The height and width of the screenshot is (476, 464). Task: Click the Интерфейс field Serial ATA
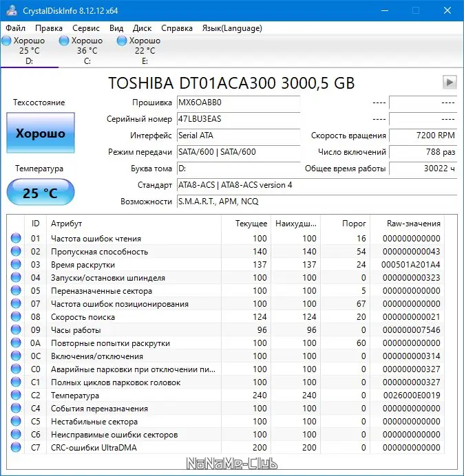pyautogui.click(x=238, y=136)
